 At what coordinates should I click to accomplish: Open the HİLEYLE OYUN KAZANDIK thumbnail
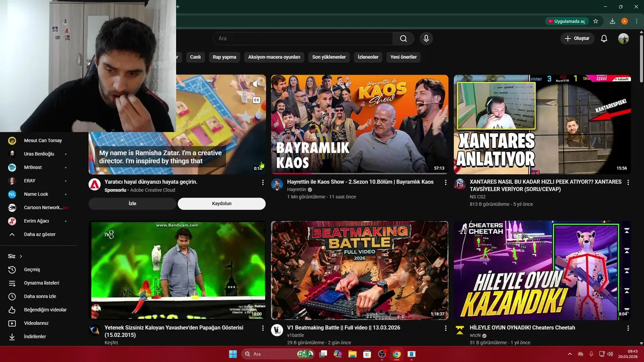(542, 270)
